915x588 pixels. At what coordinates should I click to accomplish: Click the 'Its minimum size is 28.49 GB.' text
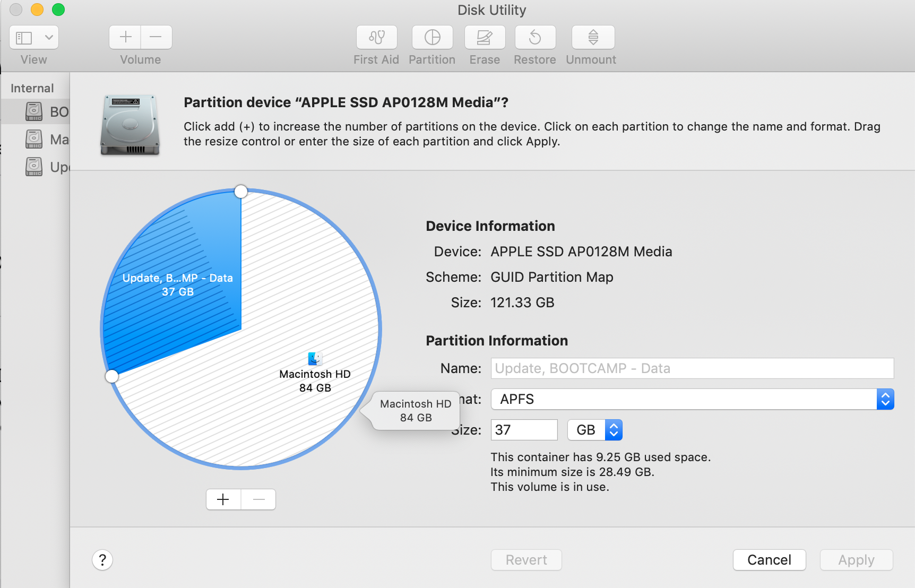(x=572, y=472)
